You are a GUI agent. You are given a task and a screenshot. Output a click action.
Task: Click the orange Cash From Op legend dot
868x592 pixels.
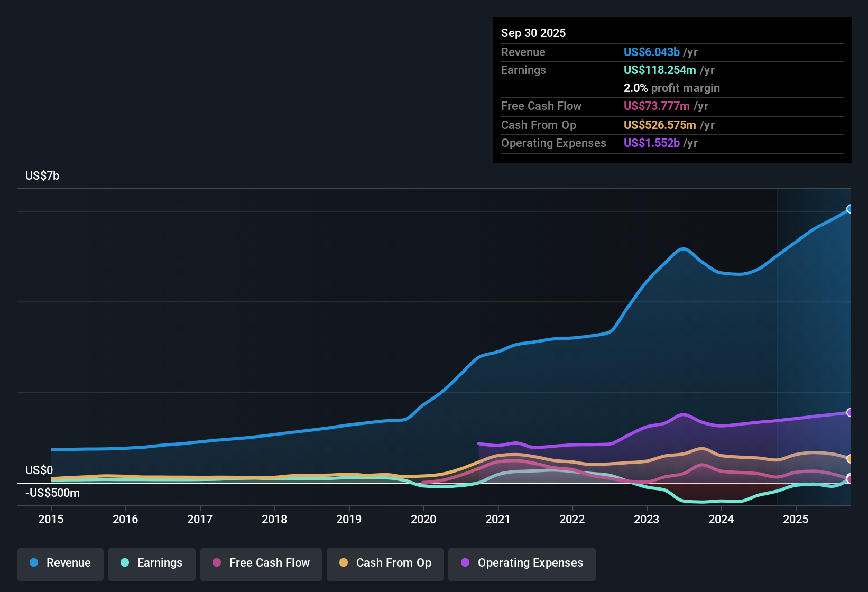(x=343, y=563)
